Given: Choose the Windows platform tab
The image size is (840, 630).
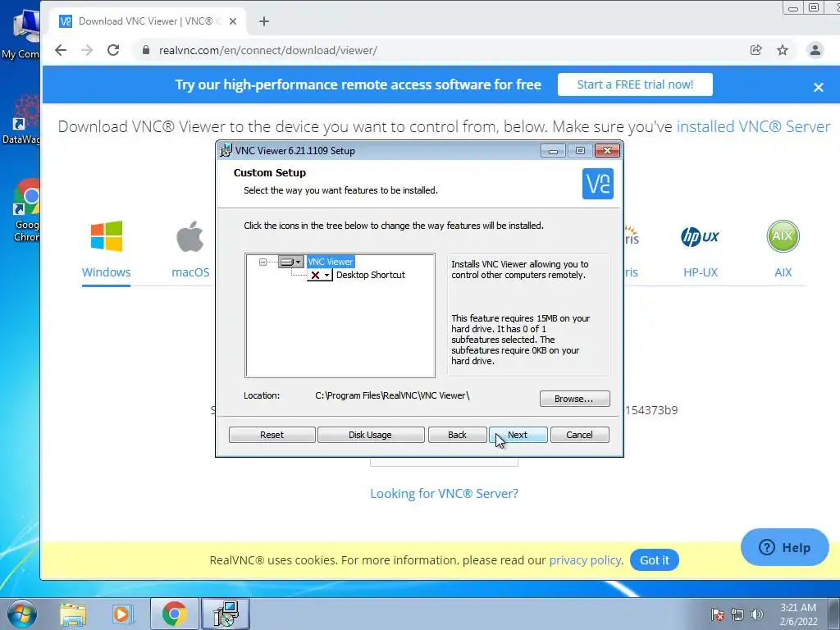Looking at the screenshot, I should pos(106,272).
